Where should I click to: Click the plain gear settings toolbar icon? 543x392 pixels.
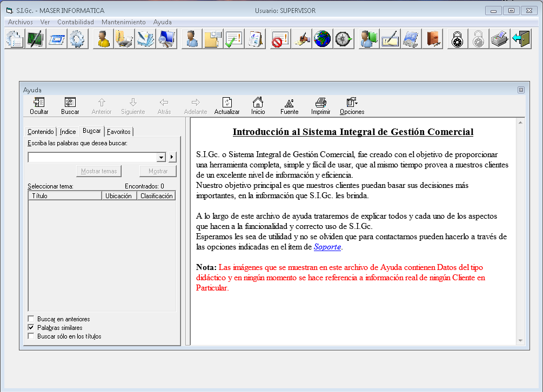(x=78, y=39)
